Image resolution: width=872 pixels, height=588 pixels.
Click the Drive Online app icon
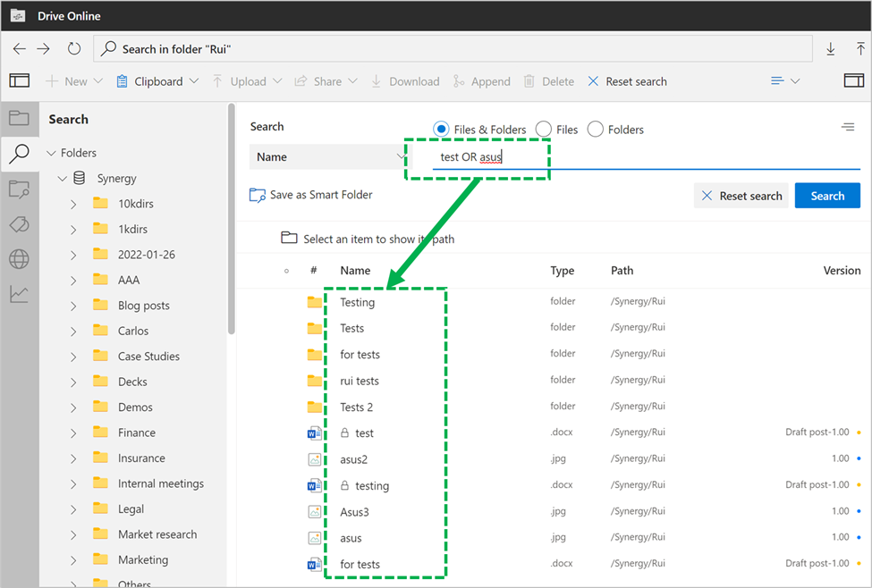click(18, 15)
